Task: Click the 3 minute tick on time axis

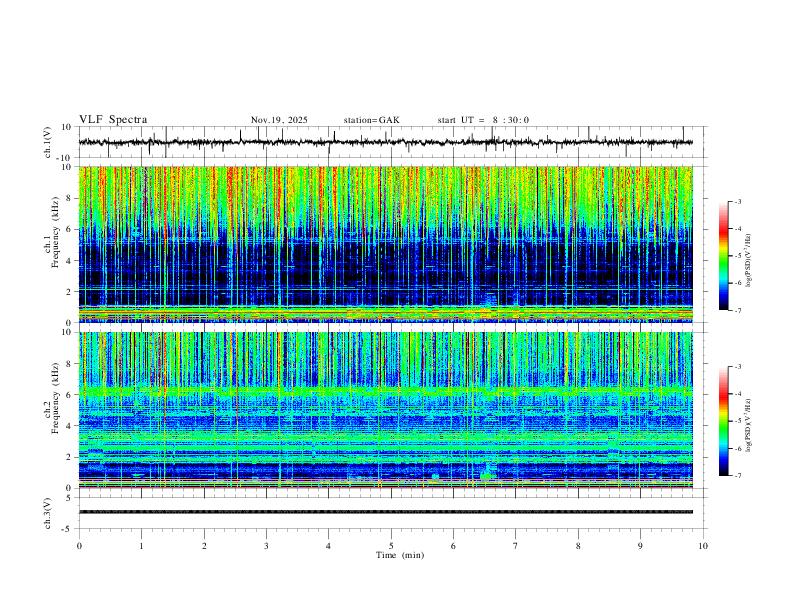Action: [x=266, y=546]
